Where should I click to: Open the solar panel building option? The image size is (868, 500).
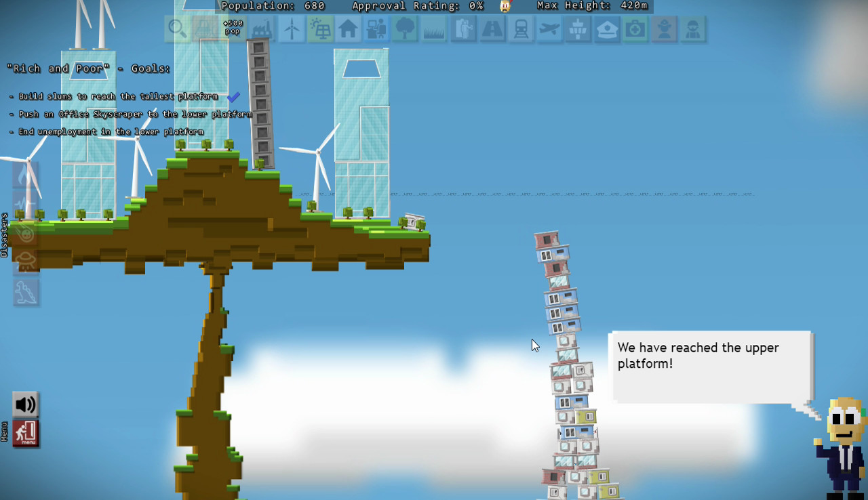pyautogui.click(x=319, y=29)
